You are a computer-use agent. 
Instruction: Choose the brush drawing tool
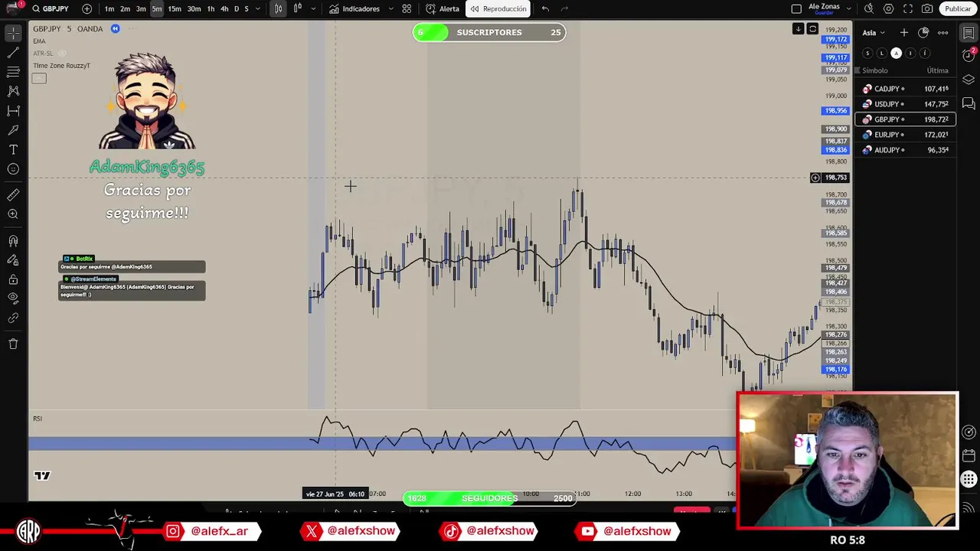(13, 130)
